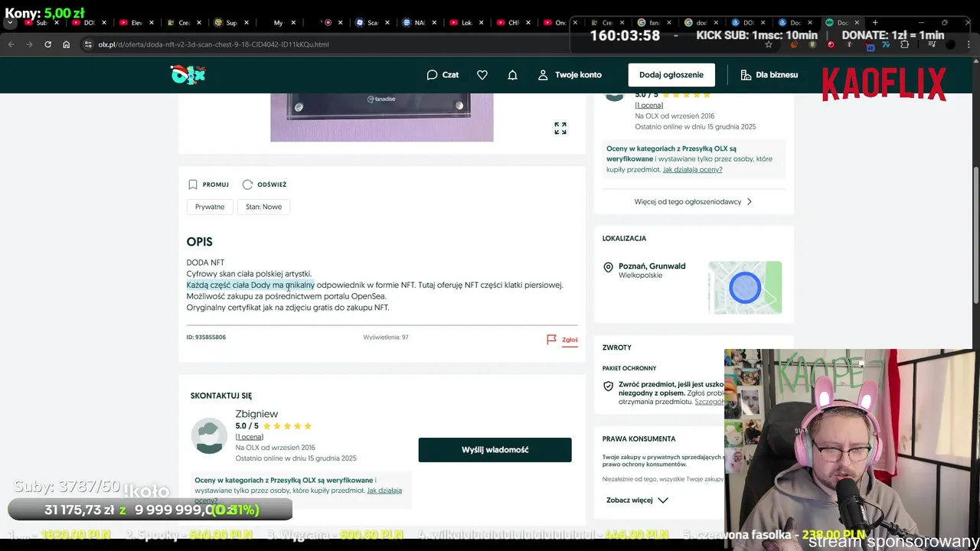
Task: Switch to the Sca tab
Action: coord(373,23)
